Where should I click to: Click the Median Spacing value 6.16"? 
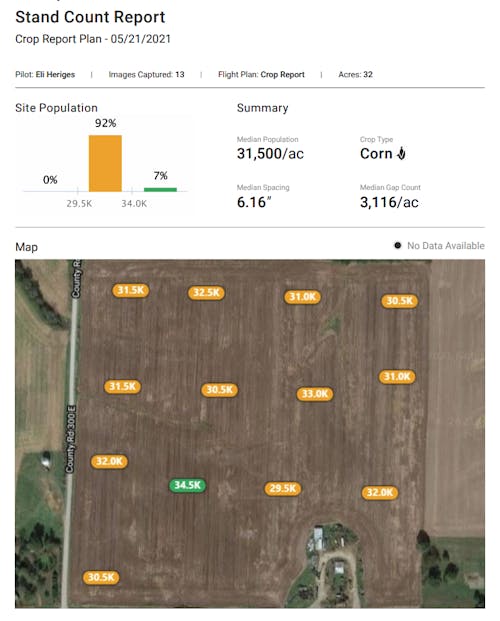coord(254,202)
